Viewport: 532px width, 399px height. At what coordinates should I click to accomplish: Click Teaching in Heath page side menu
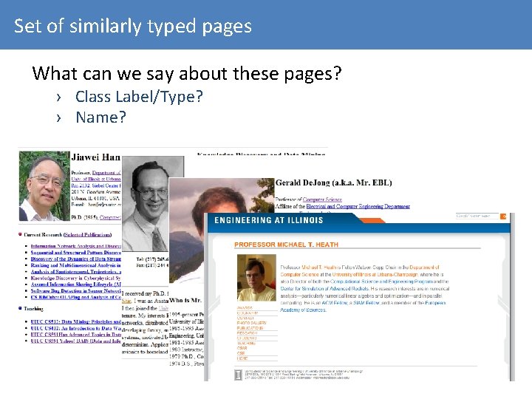coord(246,343)
